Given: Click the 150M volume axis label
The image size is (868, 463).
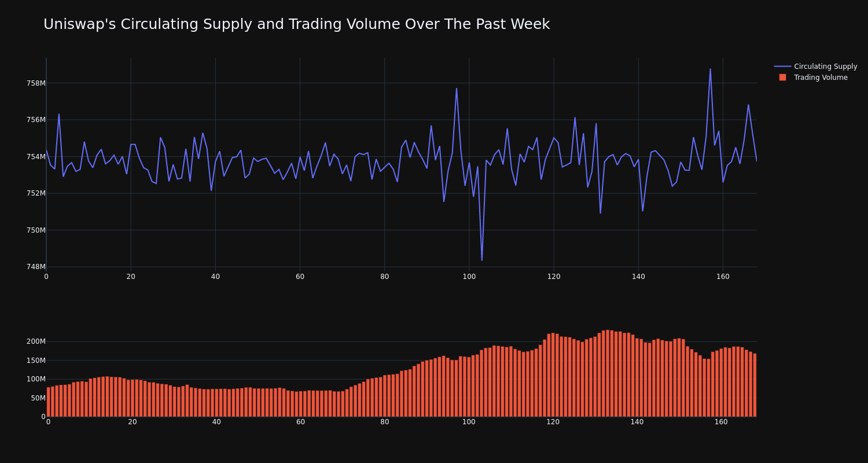Looking at the screenshot, I should (36, 360).
